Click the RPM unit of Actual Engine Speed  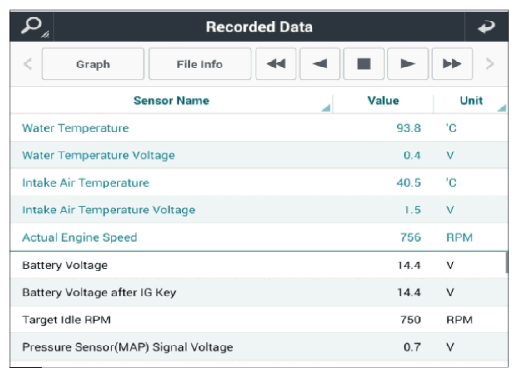[x=459, y=237]
